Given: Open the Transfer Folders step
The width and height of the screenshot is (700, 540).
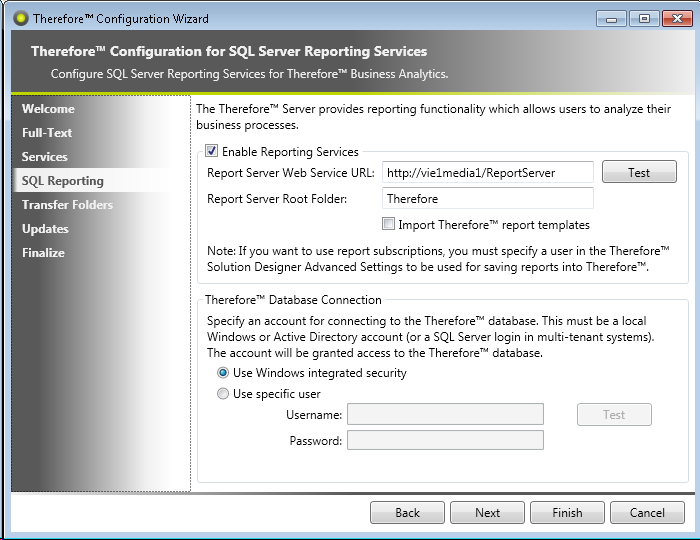Looking at the screenshot, I should tap(67, 205).
